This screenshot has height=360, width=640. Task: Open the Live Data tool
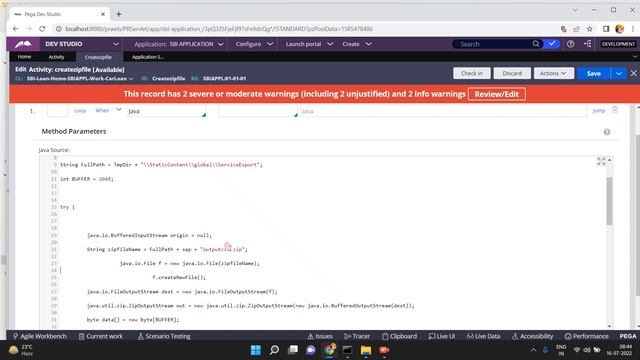point(484,336)
